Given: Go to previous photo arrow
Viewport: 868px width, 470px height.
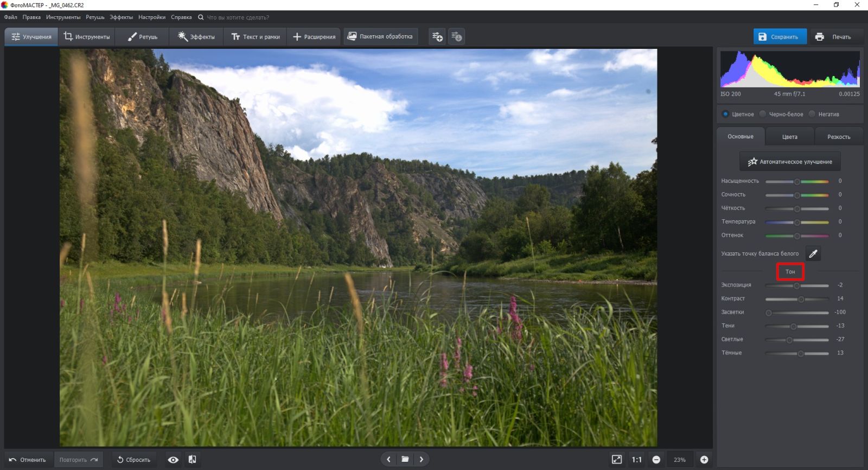Looking at the screenshot, I should pyautogui.click(x=388, y=459).
